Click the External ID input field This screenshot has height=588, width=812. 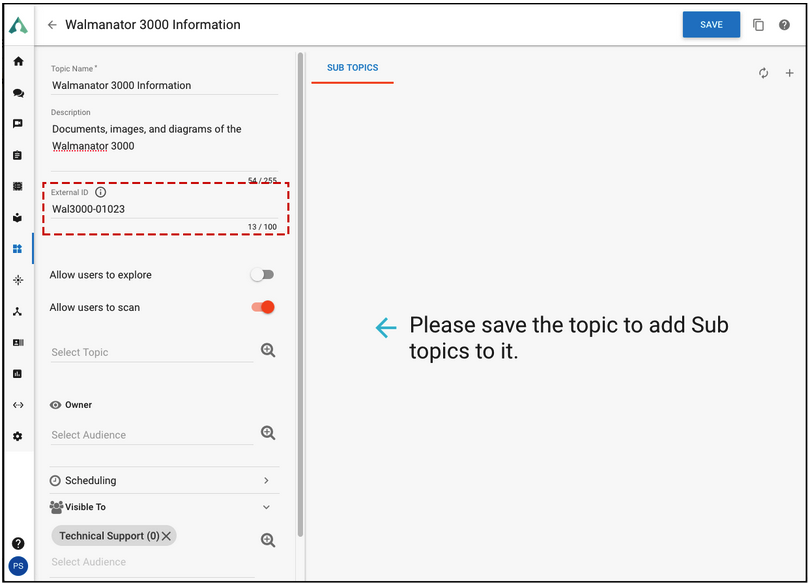click(165, 209)
